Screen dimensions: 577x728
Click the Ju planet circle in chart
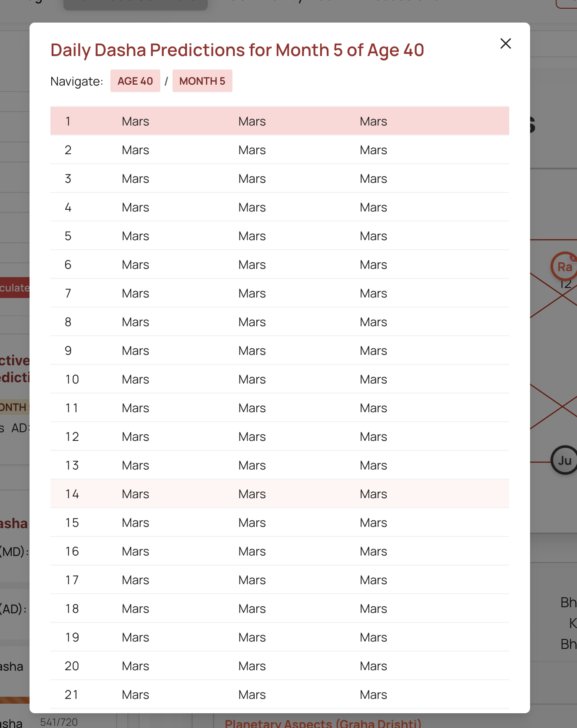pos(564,460)
